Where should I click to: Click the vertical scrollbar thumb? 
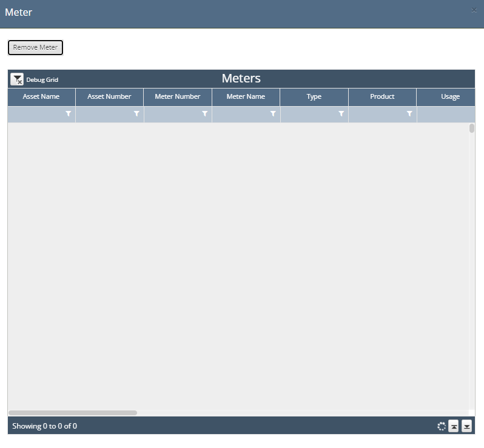[x=472, y=129]
